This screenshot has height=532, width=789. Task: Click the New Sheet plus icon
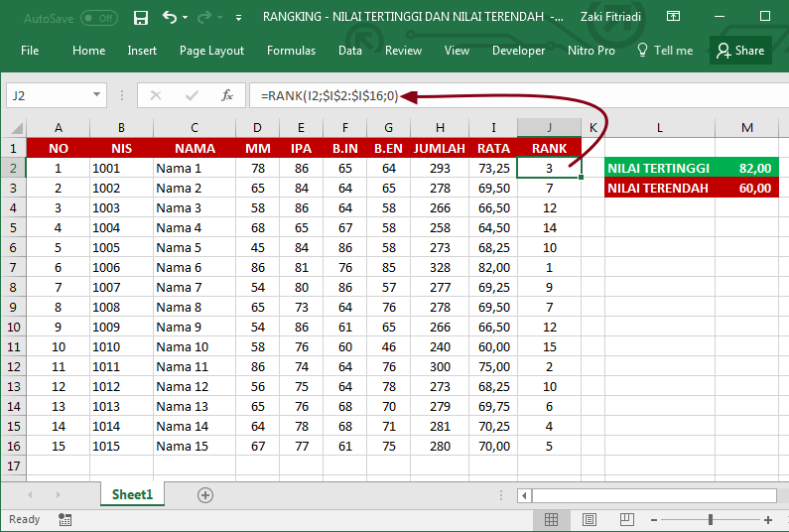tap(205, 494)
